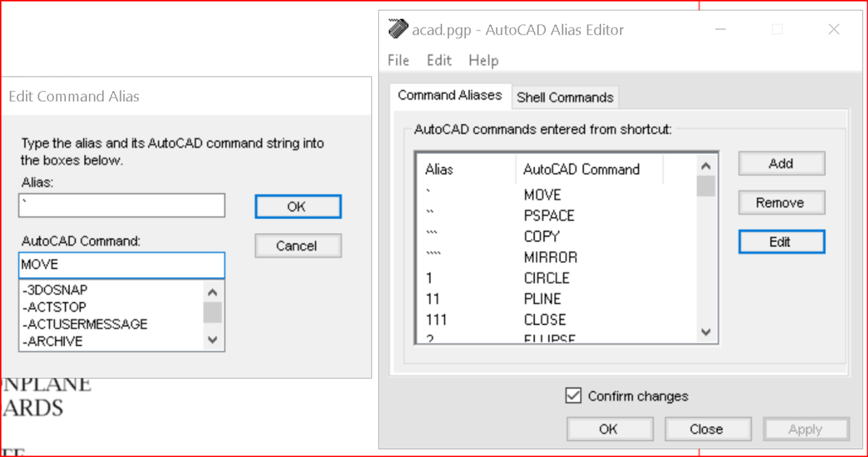Click the acad.pgp title bar icon
868x457 pixels.
(397, 29)
